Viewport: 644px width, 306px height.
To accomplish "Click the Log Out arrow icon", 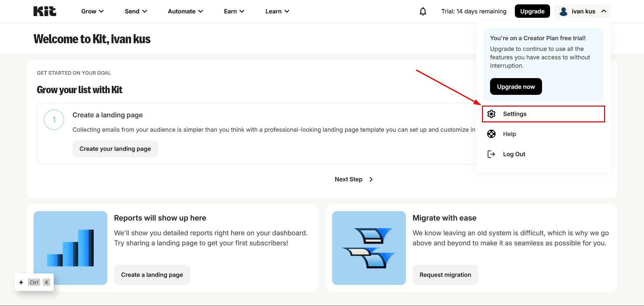I will 491,154.
